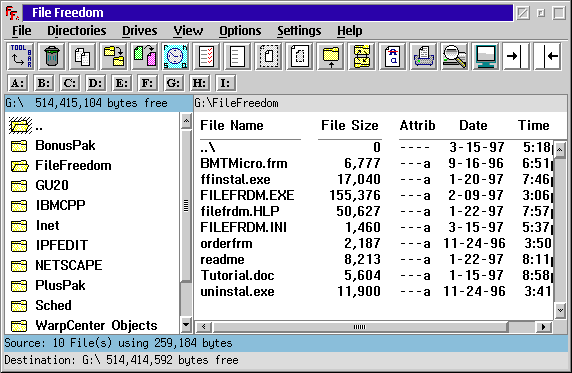This screenshot has width=572, height=373.
Task: Switch to drive B:
Action: [x=44, y=83]
